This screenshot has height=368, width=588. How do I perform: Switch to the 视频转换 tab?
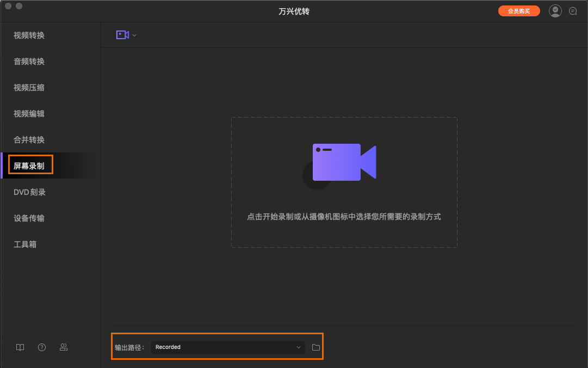pyautogui.click(x=30, y=35)
